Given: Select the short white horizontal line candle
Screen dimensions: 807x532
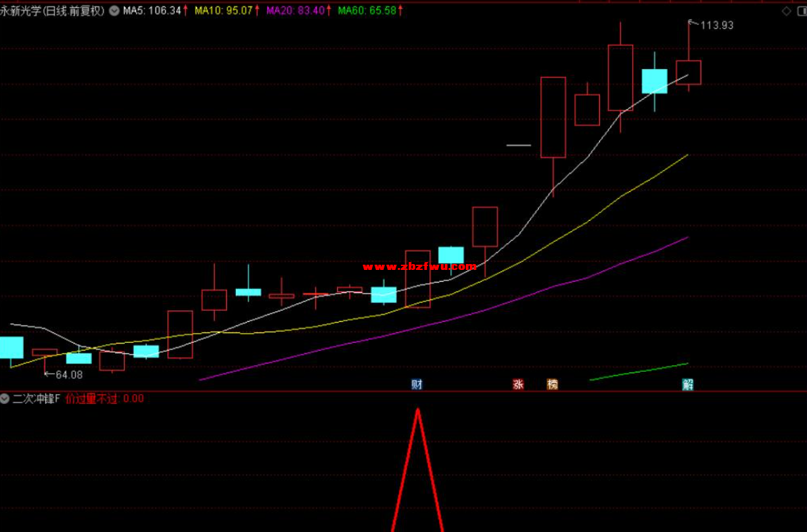Looking at the screenshot, I should 519,144.
